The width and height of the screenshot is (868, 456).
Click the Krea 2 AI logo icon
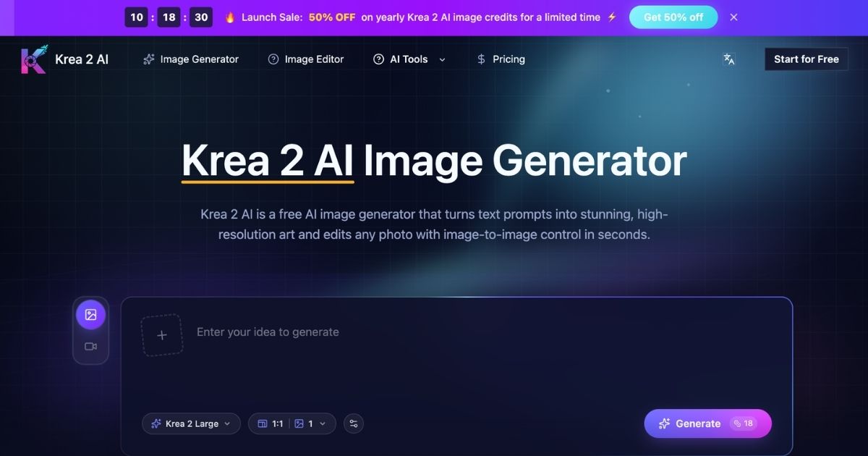click(x=33, y=59)
